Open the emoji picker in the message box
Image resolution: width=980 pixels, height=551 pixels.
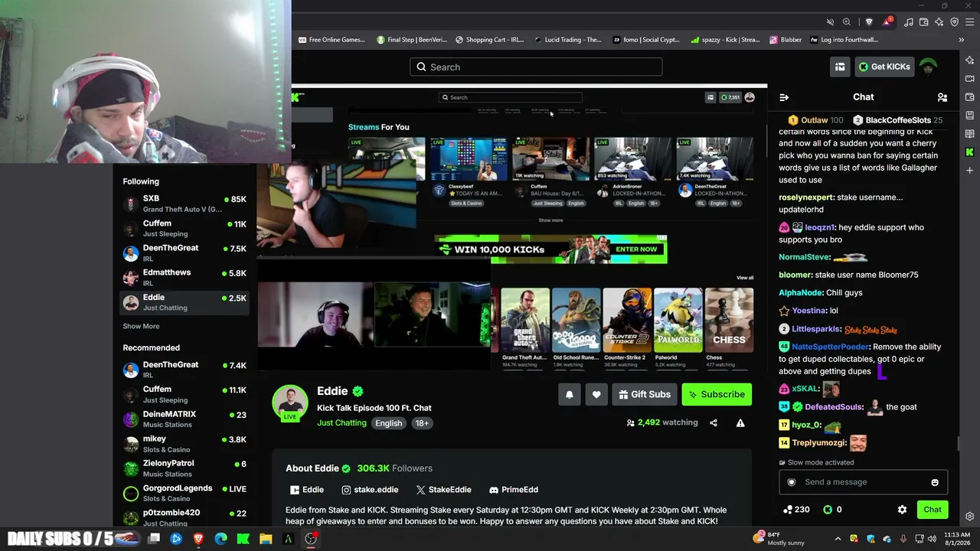pos(935,482)
